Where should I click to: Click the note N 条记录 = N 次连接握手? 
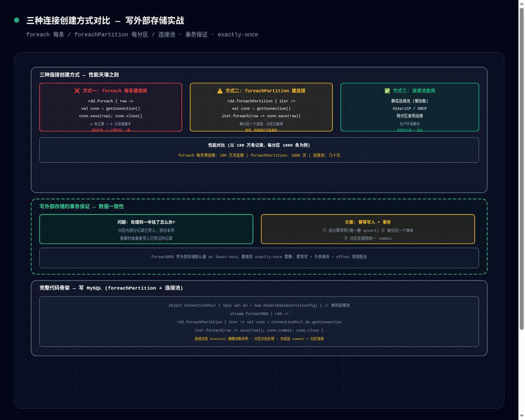pyautogui.click(x=111, y=124)
